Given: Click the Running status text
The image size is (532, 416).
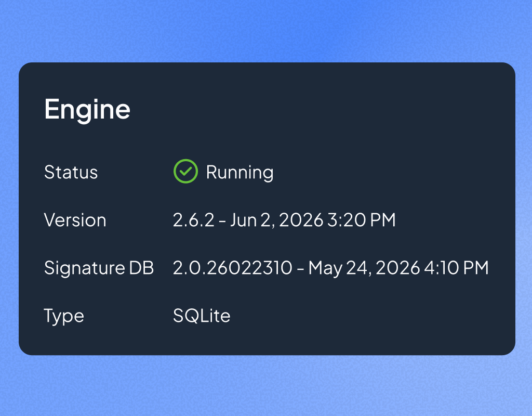Looking at the screenshot, I should 240,172.
